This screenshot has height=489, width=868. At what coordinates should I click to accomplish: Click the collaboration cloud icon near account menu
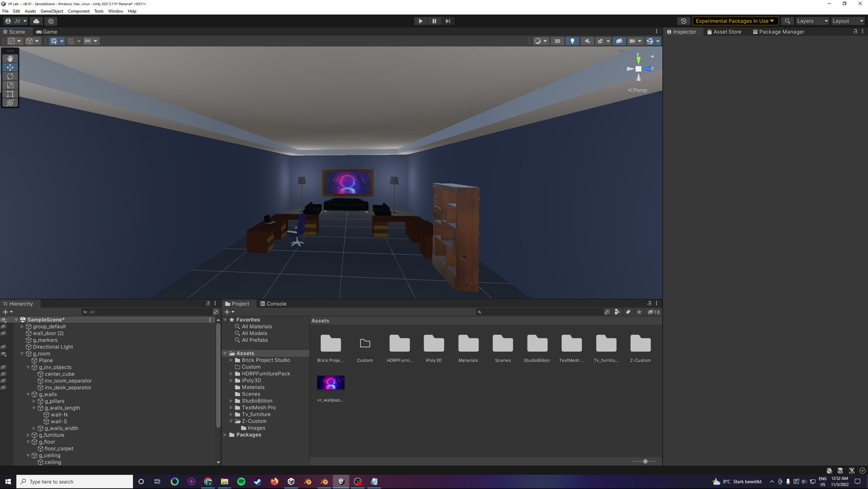(36, 21)
